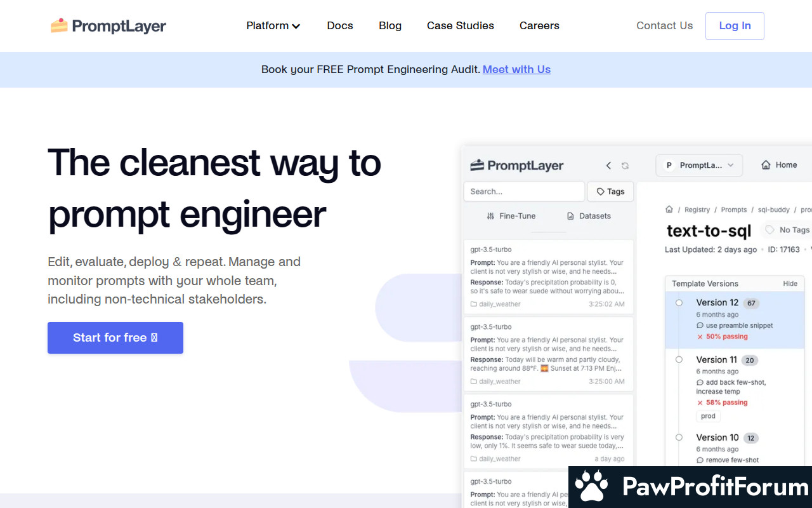Click the Contact Us link
The image size is (812, 508).
(x=664, y=25)
